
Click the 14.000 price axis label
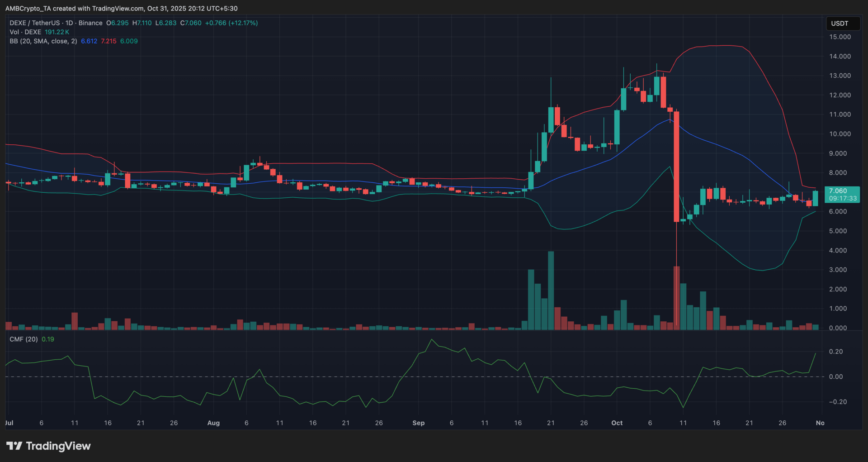[x=840, y=57]
